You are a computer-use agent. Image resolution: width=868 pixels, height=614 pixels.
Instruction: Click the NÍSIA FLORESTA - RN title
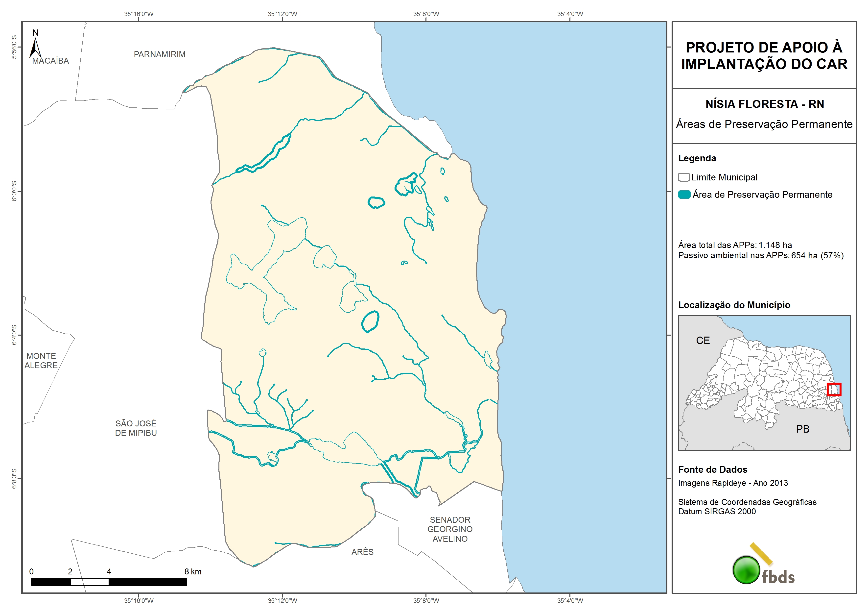(x=764, y=104)
